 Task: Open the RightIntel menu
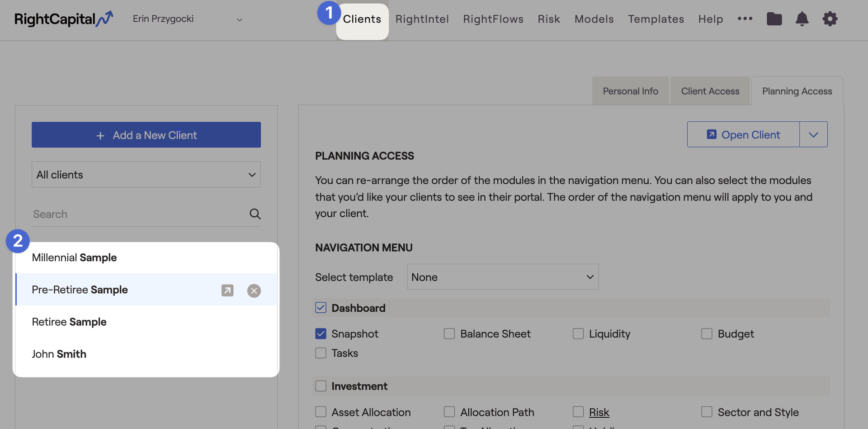click(x=422, y=19)
